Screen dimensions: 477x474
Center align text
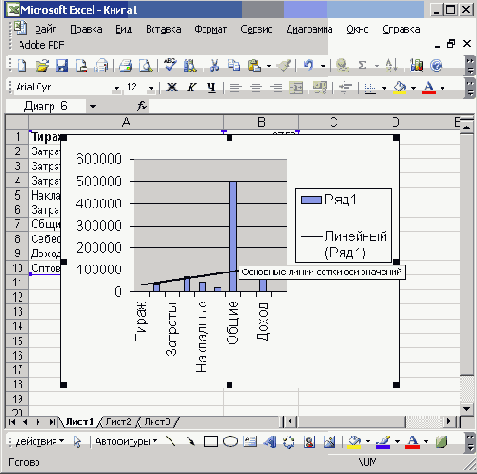(256, 88)
